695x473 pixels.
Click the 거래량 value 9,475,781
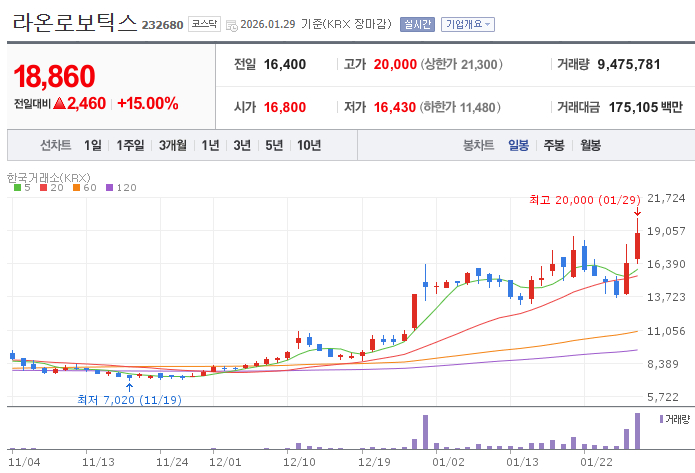coord(629,64)
